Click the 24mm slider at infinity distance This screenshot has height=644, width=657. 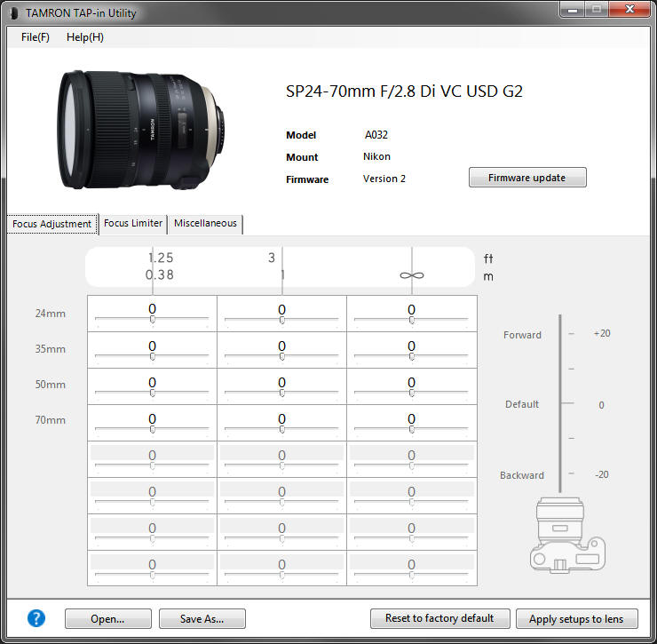pos(411,320)
